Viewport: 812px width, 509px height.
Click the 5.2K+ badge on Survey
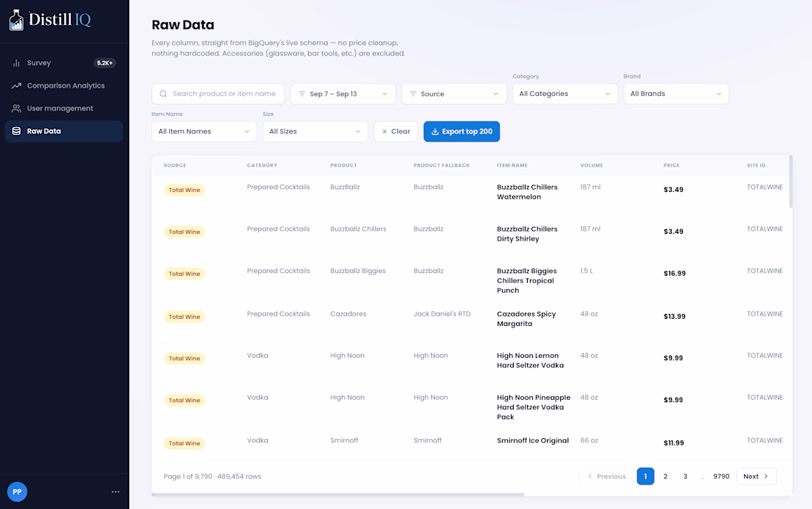(105, 63)
